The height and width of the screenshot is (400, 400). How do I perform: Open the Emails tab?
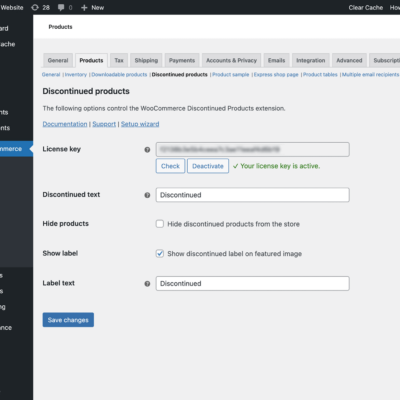pos(277,60)
